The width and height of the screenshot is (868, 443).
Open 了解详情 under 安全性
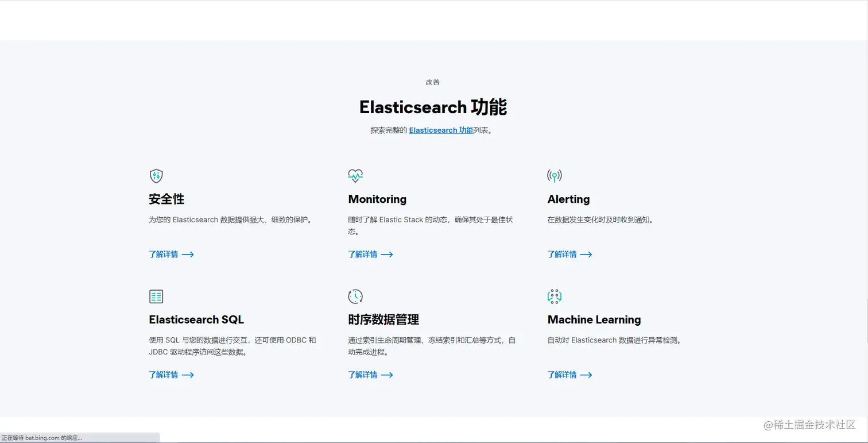pyautogui.click(x=171, y=255)
